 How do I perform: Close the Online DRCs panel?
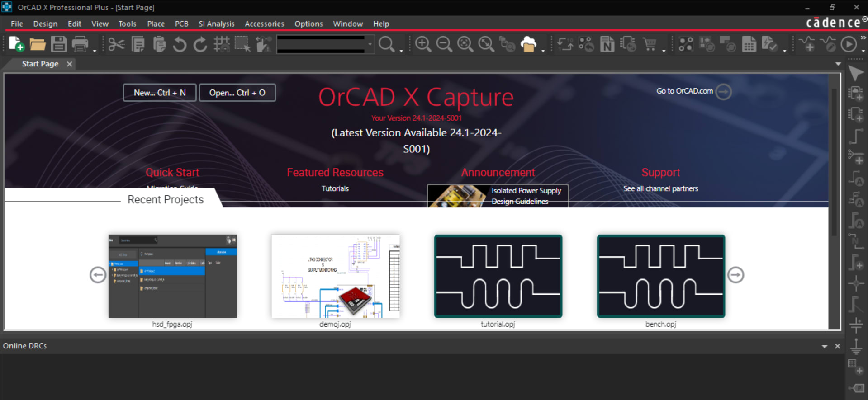pos(837,346)
